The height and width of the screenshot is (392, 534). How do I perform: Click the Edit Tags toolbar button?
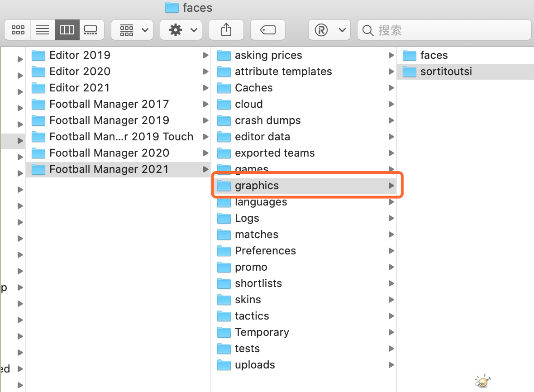coord(268,30)
